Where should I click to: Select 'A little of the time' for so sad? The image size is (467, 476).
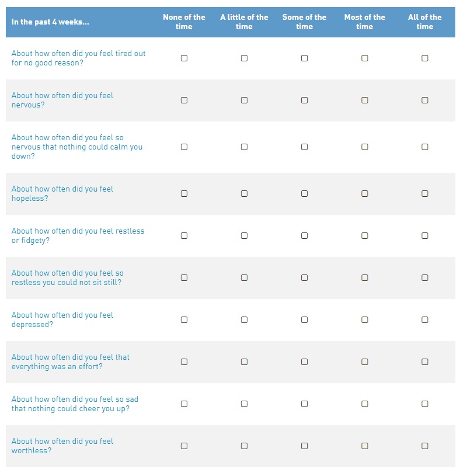click(244, 404)
